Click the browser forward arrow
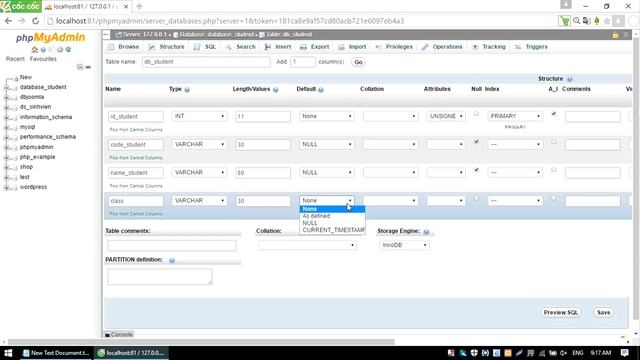 pos(22,21)
